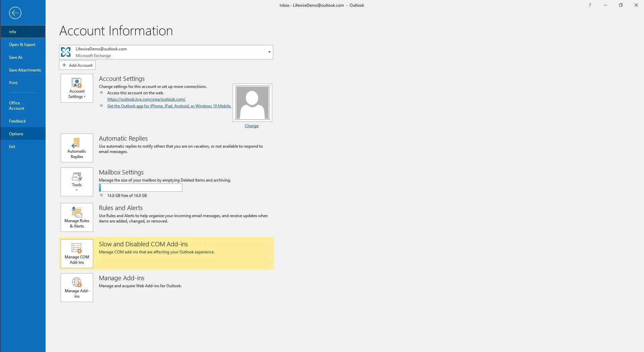Screen dimensions: 644x352
Task: Choose Save As from the sidebar
Action: click(23, 57)
